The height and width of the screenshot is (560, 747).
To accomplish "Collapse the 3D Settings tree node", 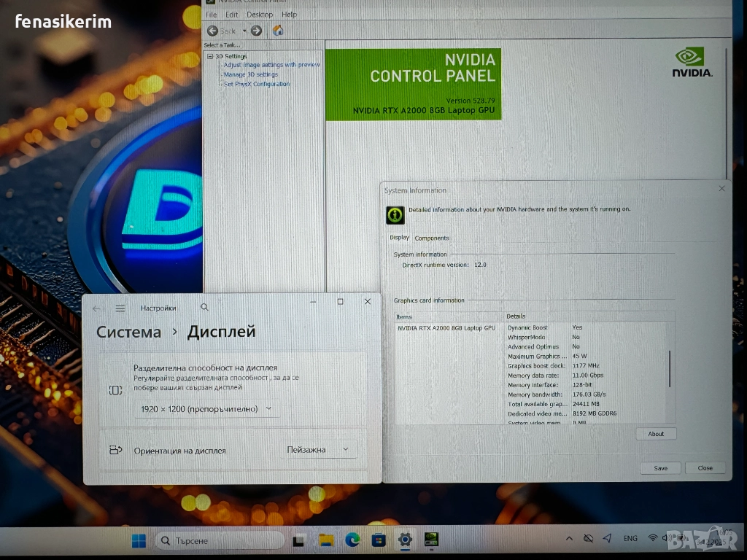I will pos(210,56).
